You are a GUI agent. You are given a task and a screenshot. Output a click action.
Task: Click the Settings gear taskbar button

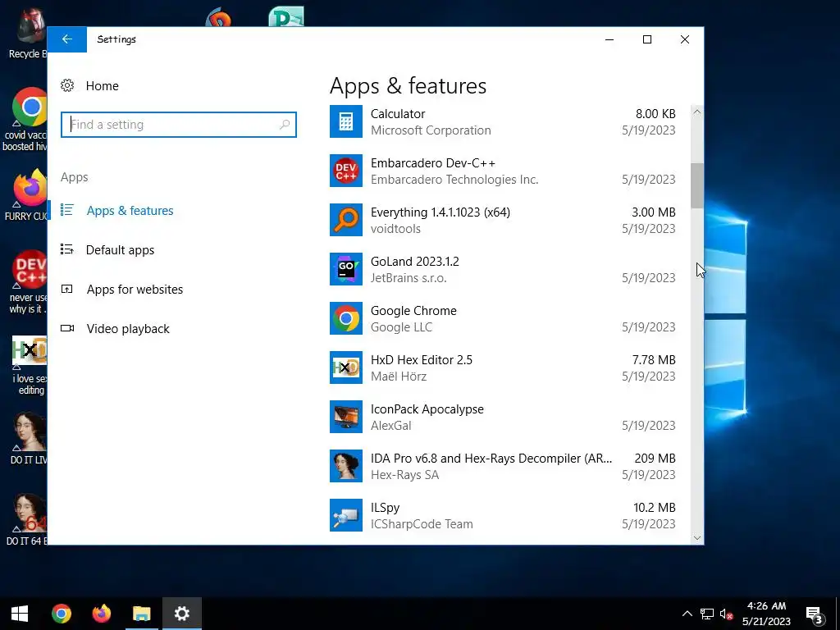(x=181, y=614)
